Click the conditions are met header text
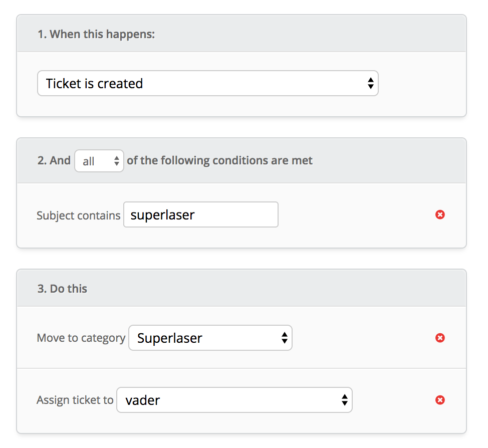The image size is (488, 448). [x=220, y=160]
